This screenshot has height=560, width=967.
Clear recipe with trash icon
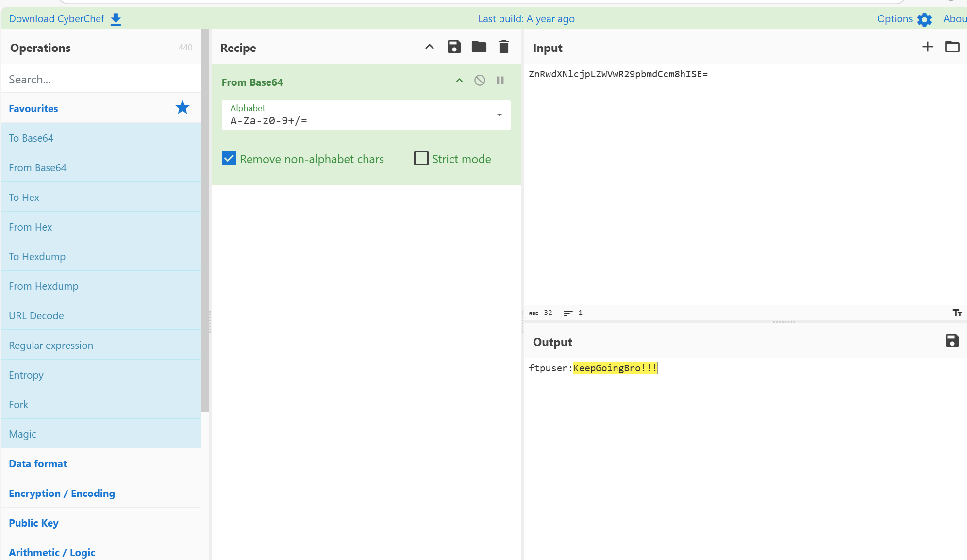point(503,47)
